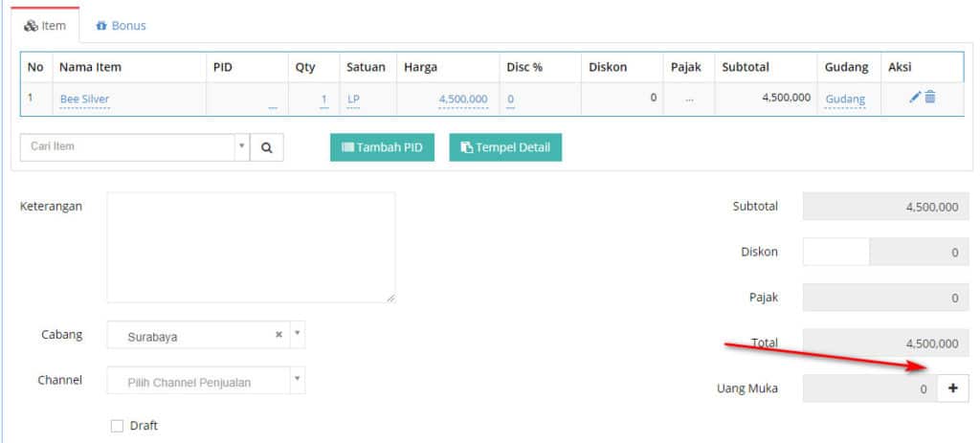Tick the Draft checkbox
The image size is (980, 443).
pos(117,426)
